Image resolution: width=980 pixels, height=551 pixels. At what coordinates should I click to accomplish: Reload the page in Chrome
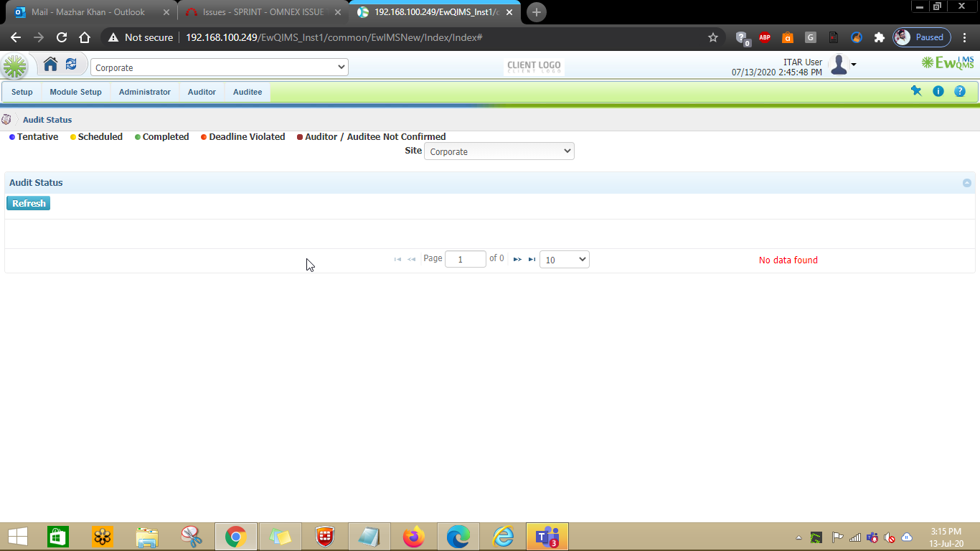(x=62, y=37)
